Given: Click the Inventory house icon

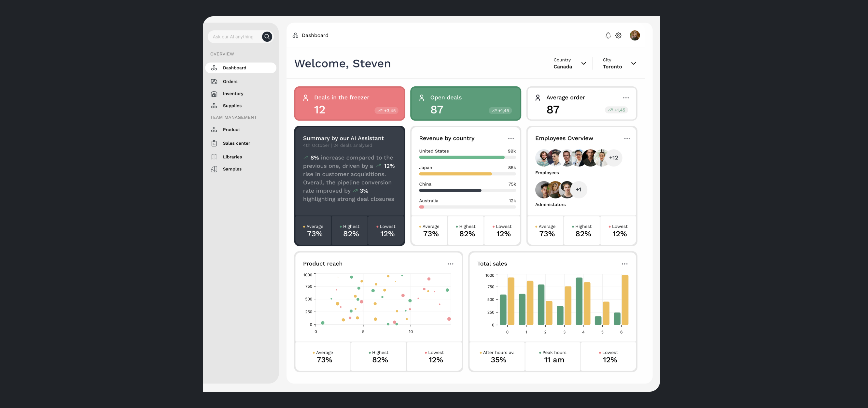Looking at the screenshot, I should pos(214,94).
